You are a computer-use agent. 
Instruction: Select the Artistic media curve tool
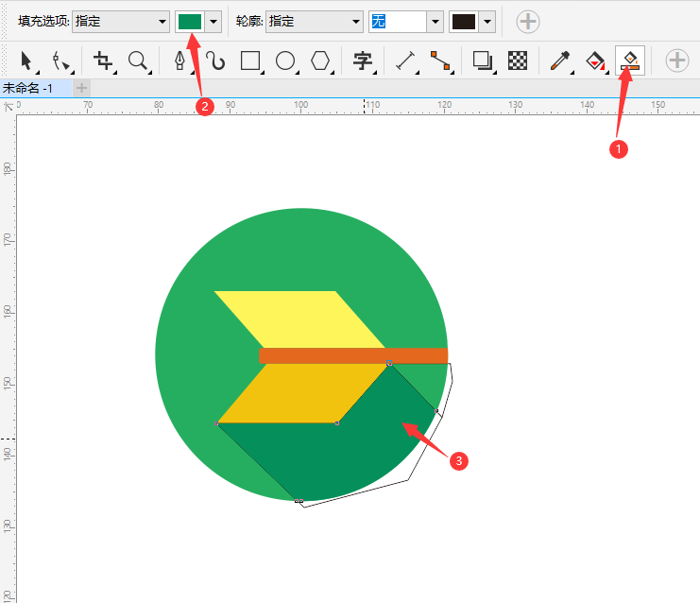pyautogui.click(x=215, y=60)
